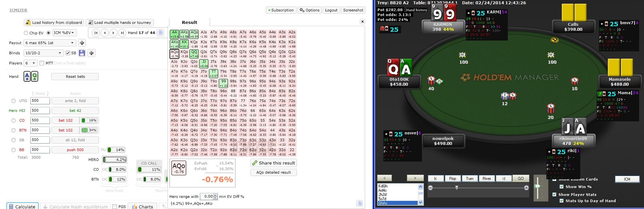Click the Calculate button
This screenshot has width=644, height=209.
22,206
